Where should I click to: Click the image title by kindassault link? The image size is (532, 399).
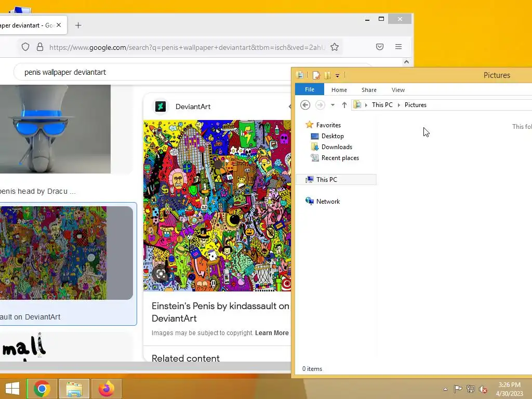(220, 312)
